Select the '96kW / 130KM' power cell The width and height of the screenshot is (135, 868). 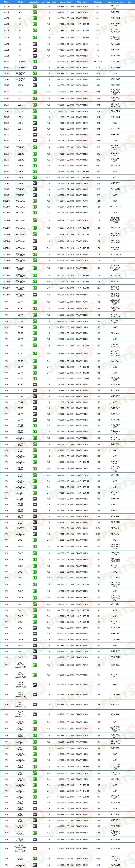(x=82, y=195)
